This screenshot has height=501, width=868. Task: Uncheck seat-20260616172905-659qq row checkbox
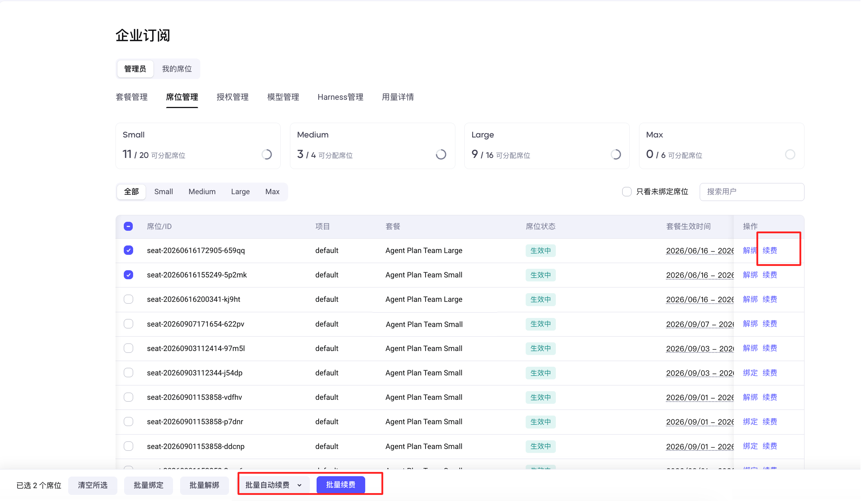(128, 250)
